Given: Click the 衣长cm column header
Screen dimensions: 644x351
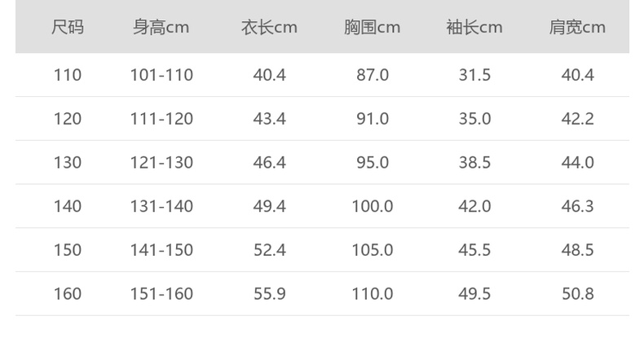Looking at the screenshot, I should click(x=269, y=28).
